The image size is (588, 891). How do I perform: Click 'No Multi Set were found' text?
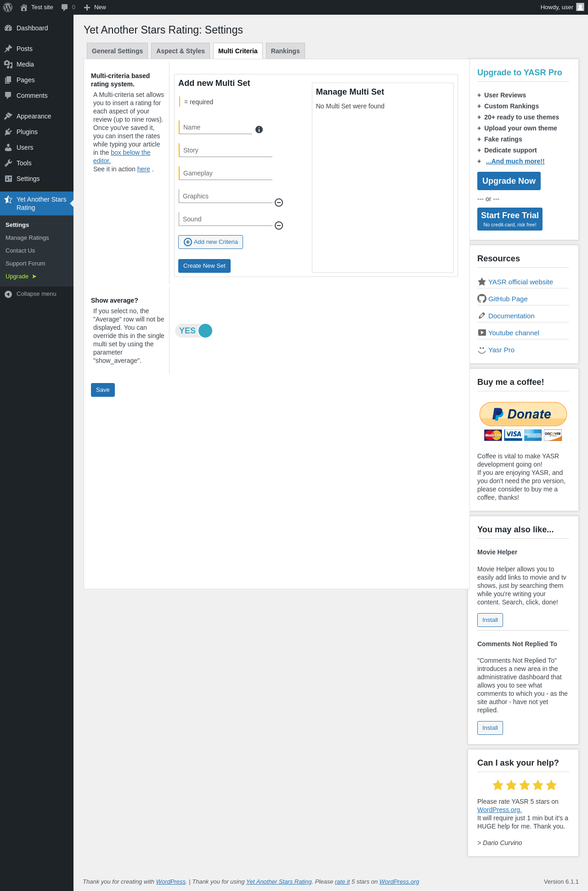pos(350,106)
